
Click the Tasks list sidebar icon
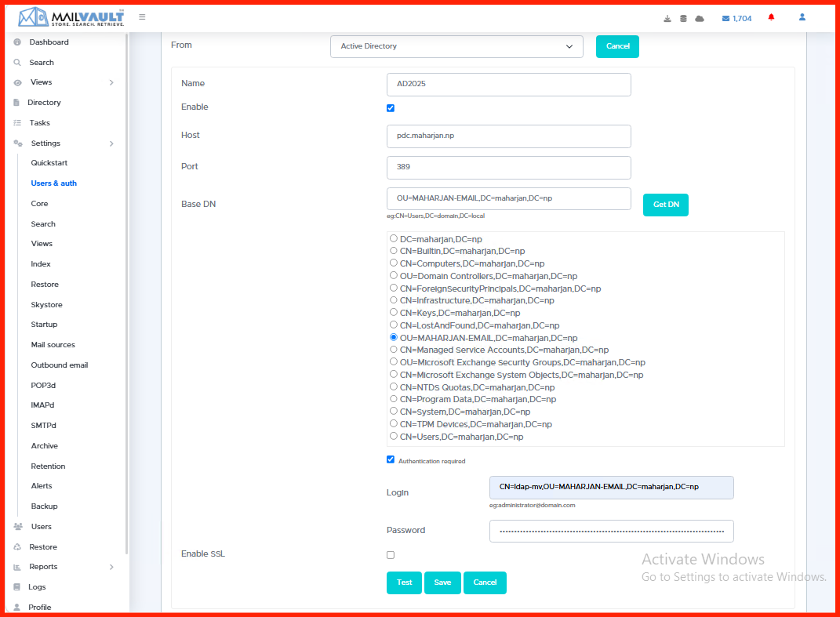click(x=17, y=122)
